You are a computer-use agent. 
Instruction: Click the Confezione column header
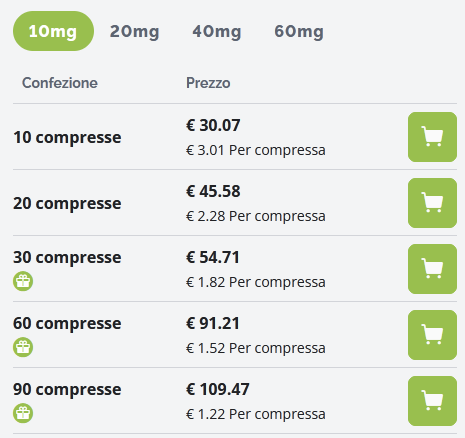[x=60, y=83]
